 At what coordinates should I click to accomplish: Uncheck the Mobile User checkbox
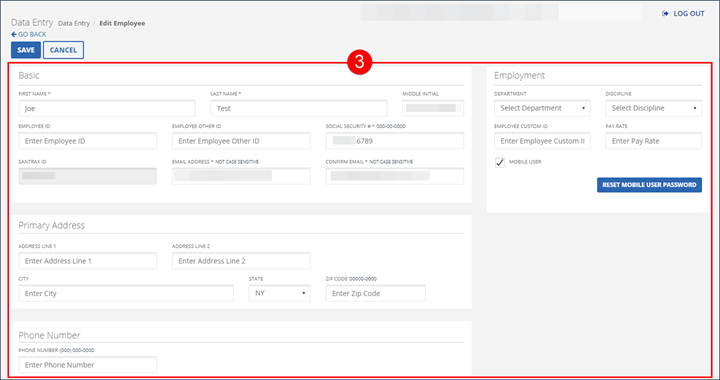pyautogui.click(x=500, y=162)
